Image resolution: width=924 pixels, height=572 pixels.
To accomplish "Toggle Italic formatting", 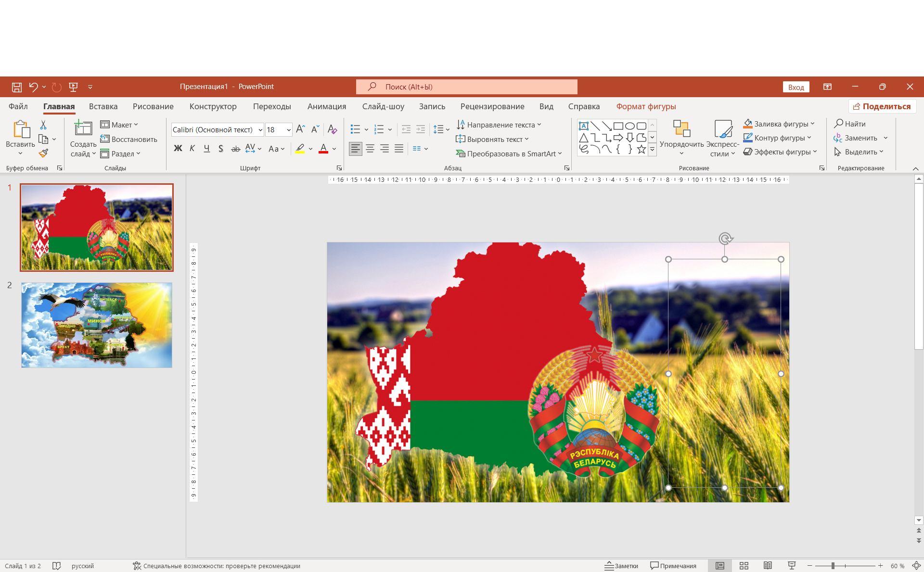I will tap(192, 149).
